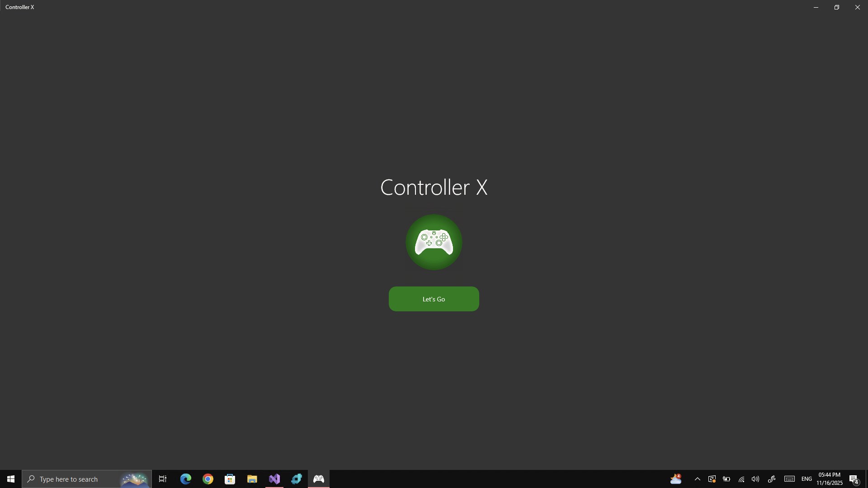The width and height of the screenshot is (868, 488).
Task: Open volume control from the system tray
Action: coord(755,479)
